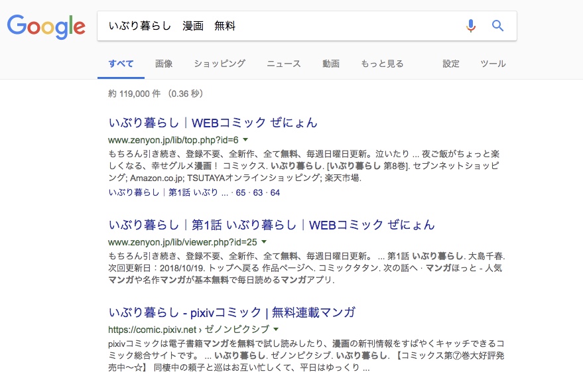This screenshot has height=392, width=583.
Task: Open result いぶり暮らし - pixivコミック
Action: click(232, 312)
